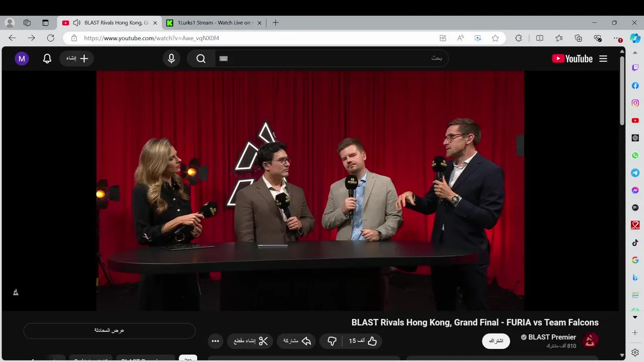644x362 pixels.
Task: Open the YouTube Create button
Action: click(77, 59)
